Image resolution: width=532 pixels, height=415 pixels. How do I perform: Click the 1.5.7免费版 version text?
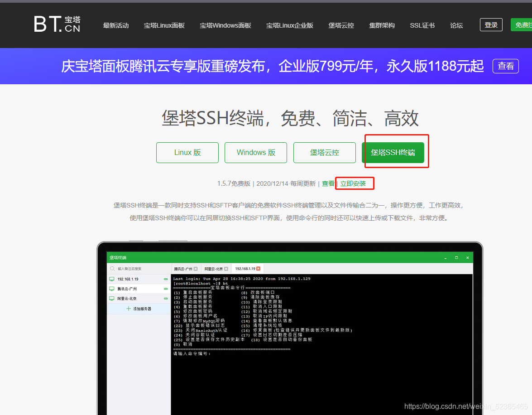pos(234,183)
